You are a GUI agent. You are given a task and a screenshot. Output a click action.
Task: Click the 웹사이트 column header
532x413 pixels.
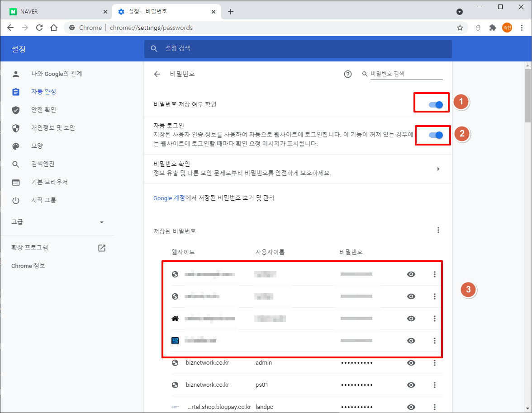tap(183, 252)
